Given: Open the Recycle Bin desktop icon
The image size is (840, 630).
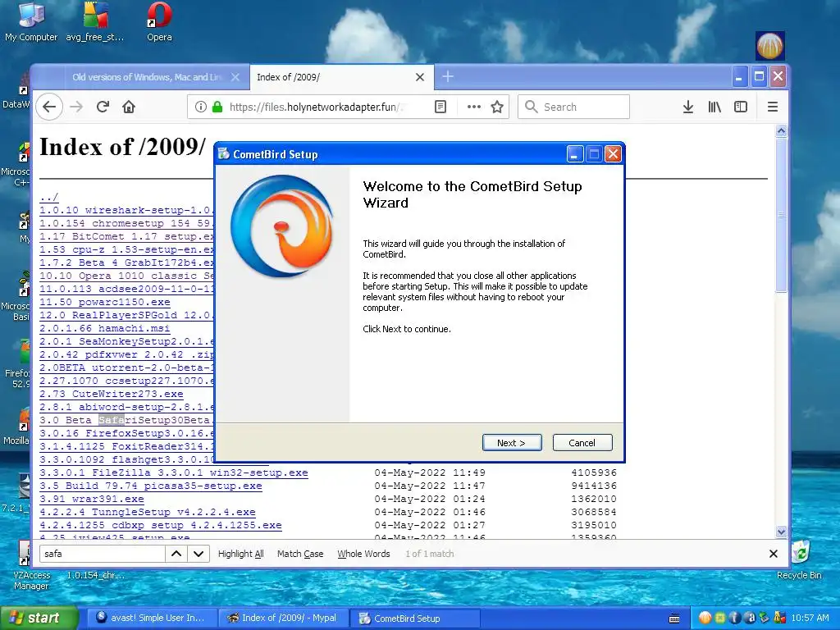Looking at the screenshot, I should coord(799,559).
